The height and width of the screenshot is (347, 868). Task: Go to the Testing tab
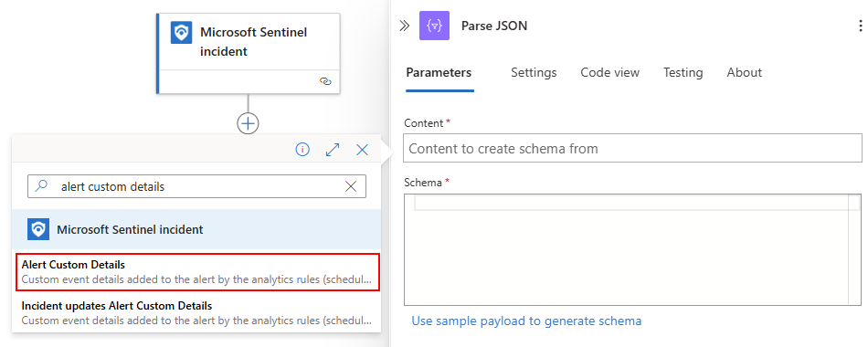click(x=683, y=72)
